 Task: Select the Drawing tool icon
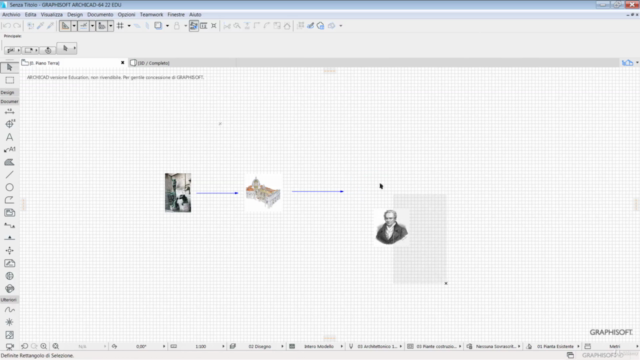pyautogui.click(x=9, y=213)
